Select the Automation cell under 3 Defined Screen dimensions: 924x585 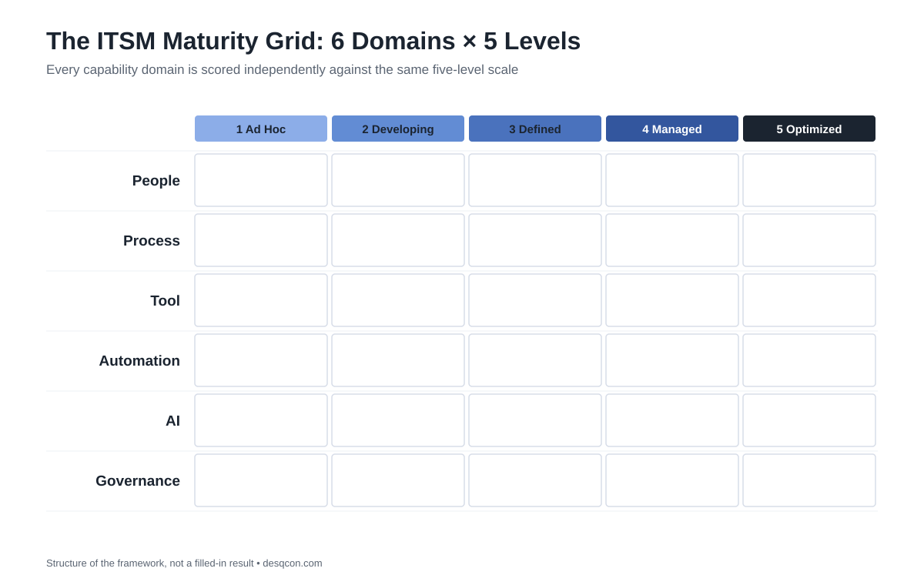[x=535, y=360]
